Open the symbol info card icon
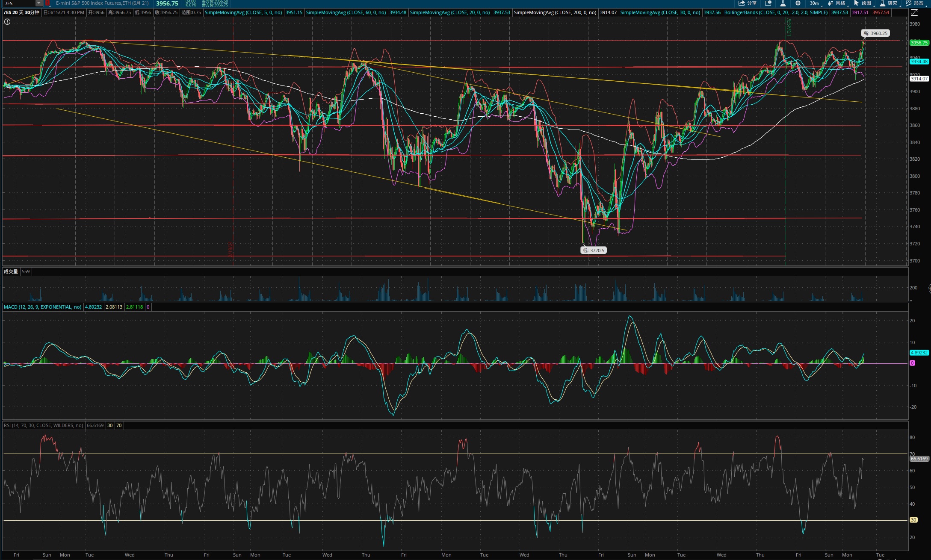The image size is (931, 560). pyautogui.click(x=768, y=3)
